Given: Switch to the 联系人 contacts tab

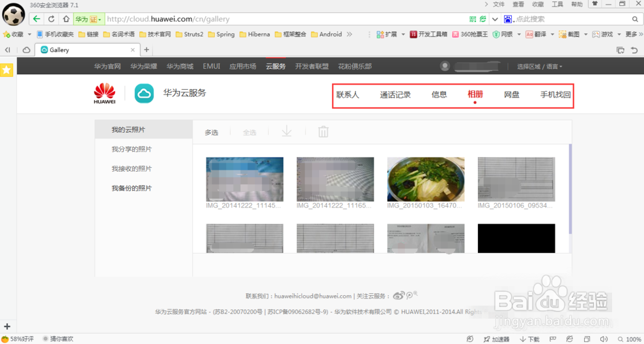Looking at the screenshot, I should pos(348,95).
